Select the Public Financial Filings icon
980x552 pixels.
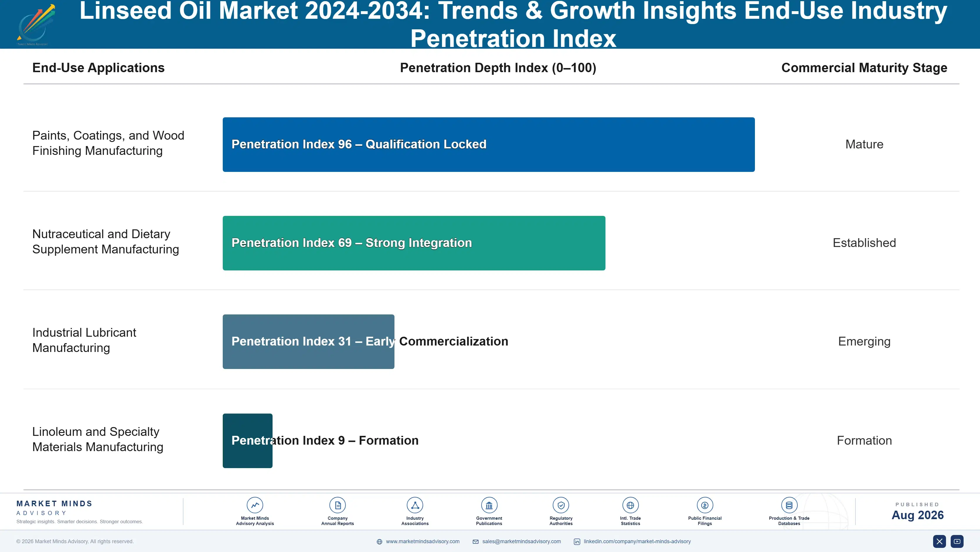click(x=705, y=505)
